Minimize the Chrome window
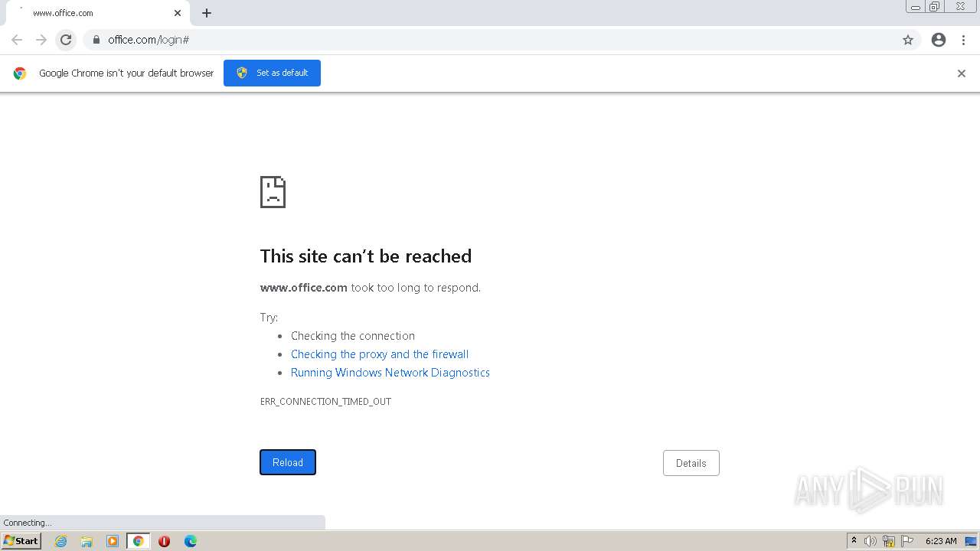This screenshot has width=980, height=551. pyautogui.click(x=916, y=7)
